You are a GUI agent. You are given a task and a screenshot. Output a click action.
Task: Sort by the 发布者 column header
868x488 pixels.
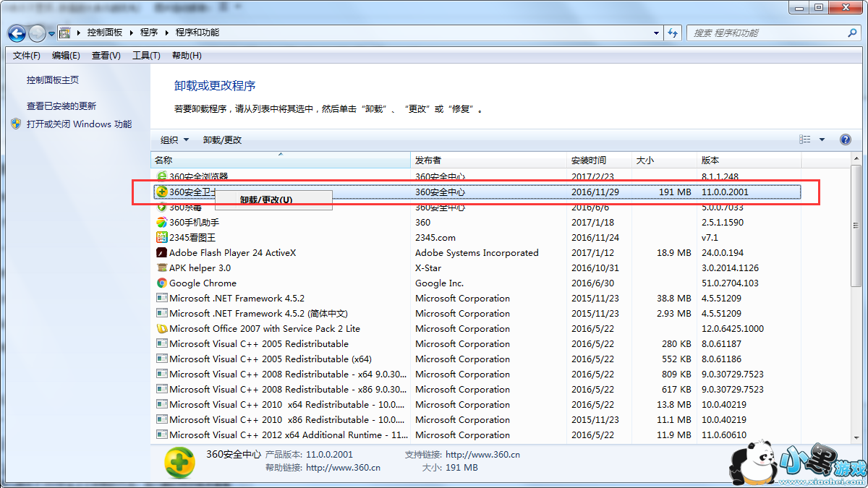tap(489, 160)
